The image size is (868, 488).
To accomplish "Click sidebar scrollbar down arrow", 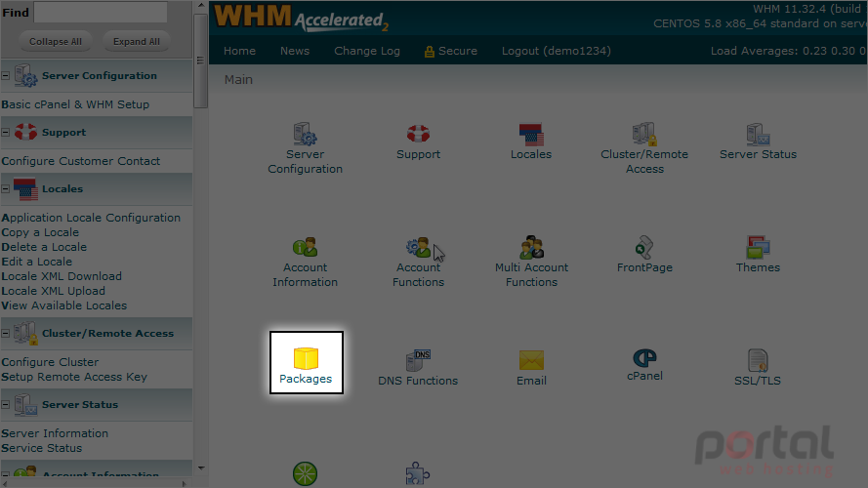I will [200, 468].
